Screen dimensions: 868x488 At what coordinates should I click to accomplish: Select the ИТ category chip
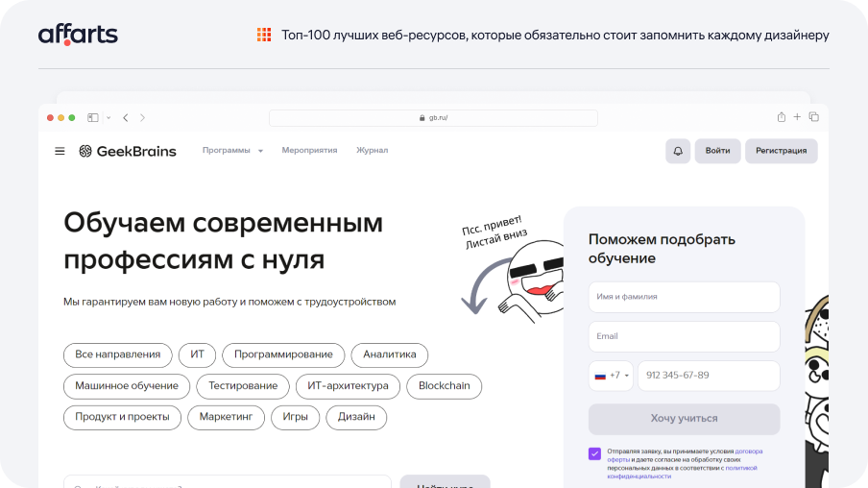click(198, 354)
